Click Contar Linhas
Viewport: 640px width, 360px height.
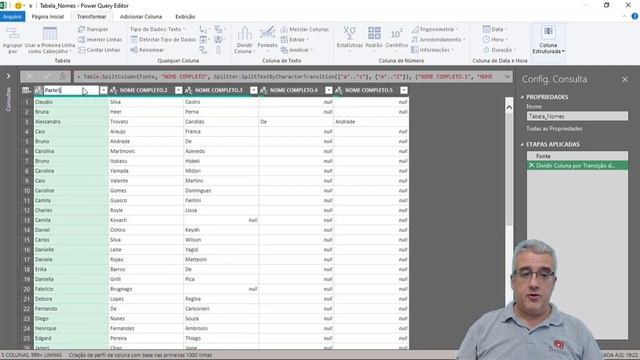99,50
